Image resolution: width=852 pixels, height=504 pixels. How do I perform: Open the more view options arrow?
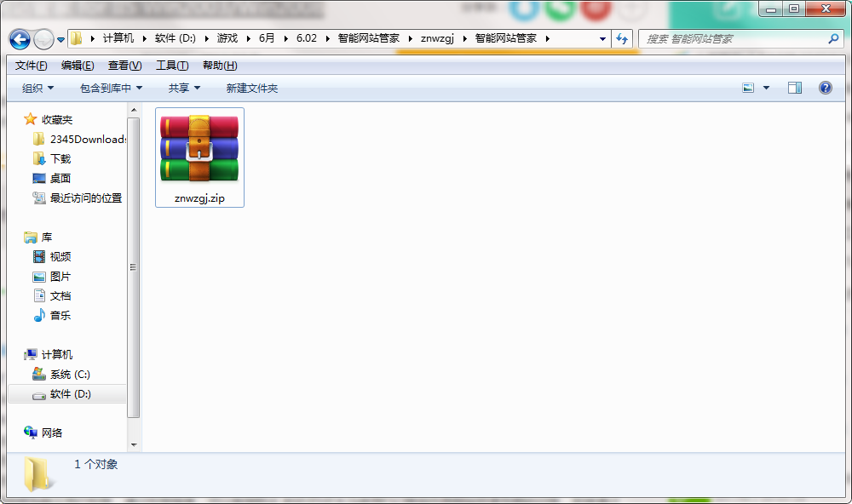[766, 88]
